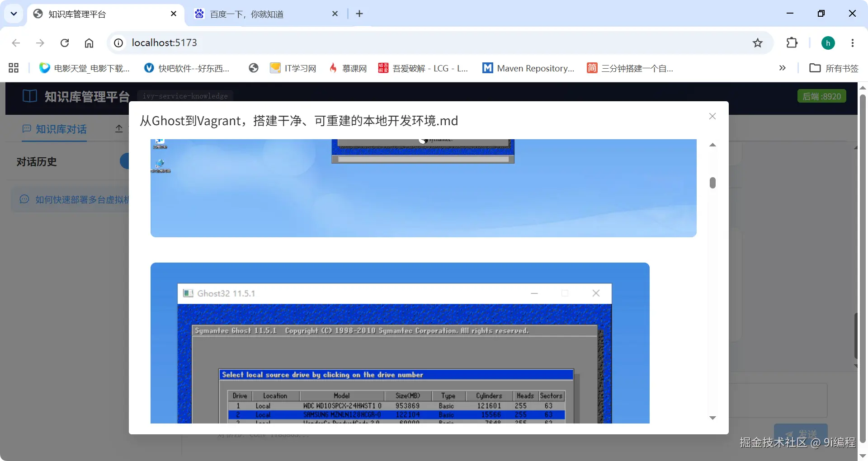Bookmark this page with star icon

(758, 43)
